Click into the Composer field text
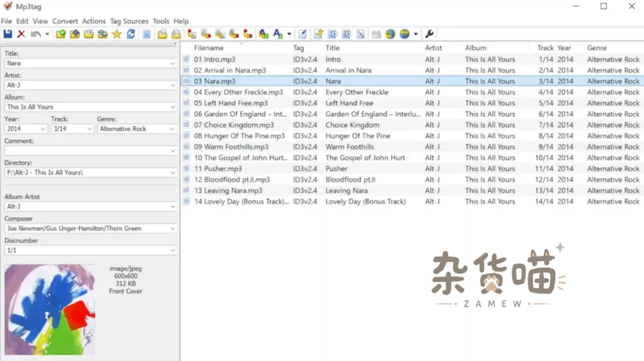This screenshot has width=644, height=361. [74, 228]
